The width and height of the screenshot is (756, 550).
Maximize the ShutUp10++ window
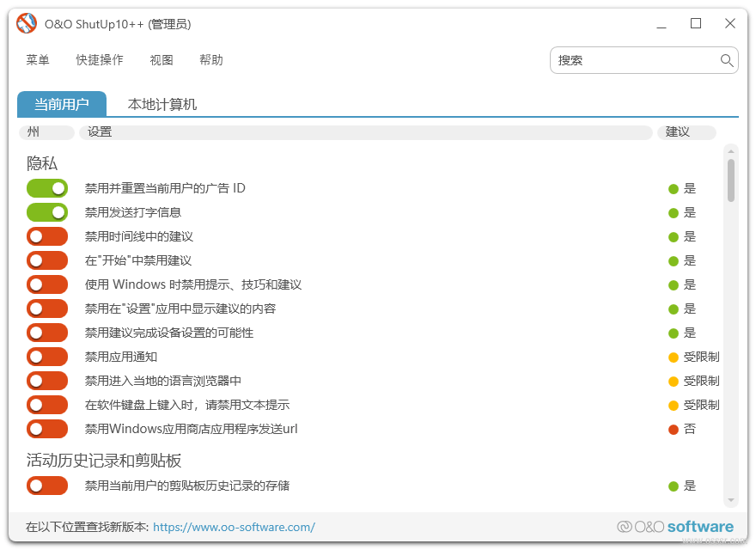click(696, 23)
